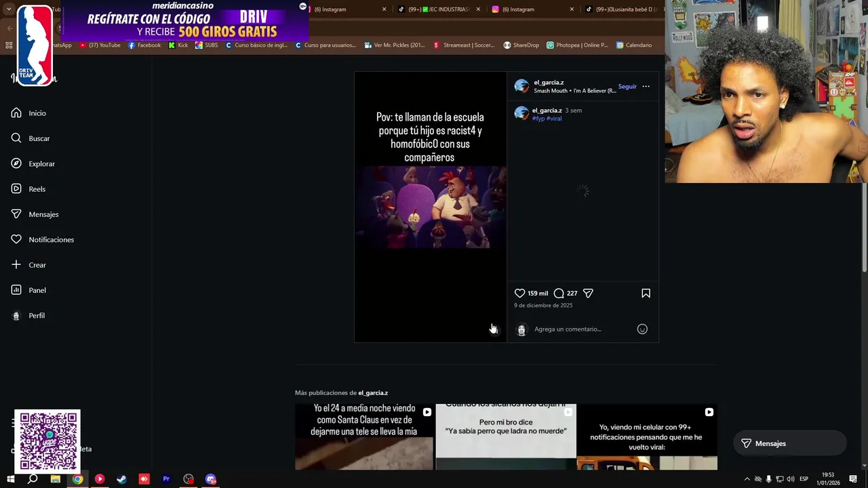This screenshot has width=868, height=488.
Task: Open Chrome apps grid icon
Action: point(9,45)
